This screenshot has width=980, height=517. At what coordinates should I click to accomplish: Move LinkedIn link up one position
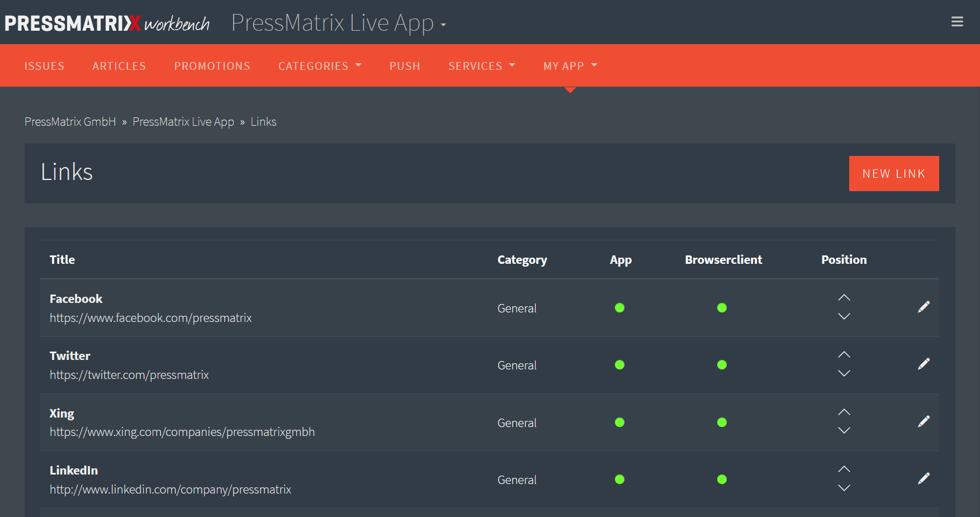pyautogui.click(x=844, y=469)
